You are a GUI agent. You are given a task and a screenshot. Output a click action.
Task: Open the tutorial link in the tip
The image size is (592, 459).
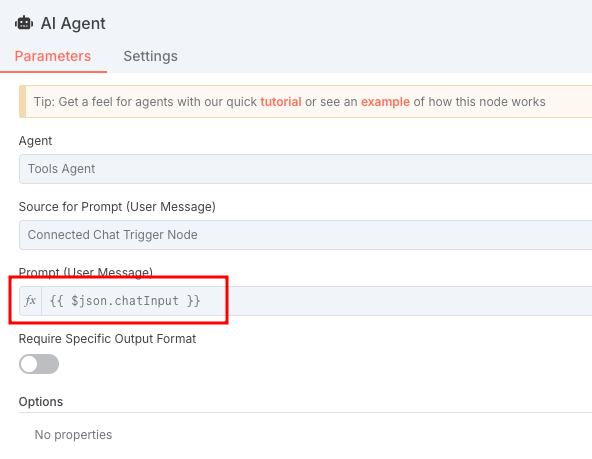coord(281,102)
